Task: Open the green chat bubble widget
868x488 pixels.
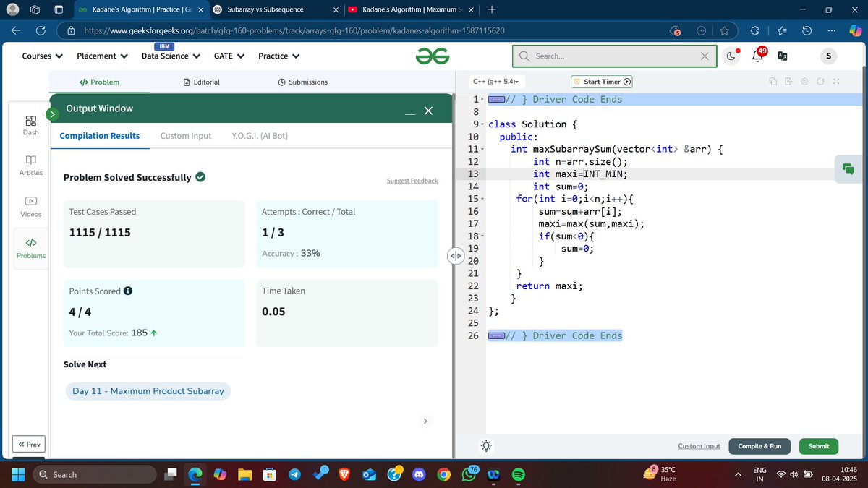Action: 848,169
